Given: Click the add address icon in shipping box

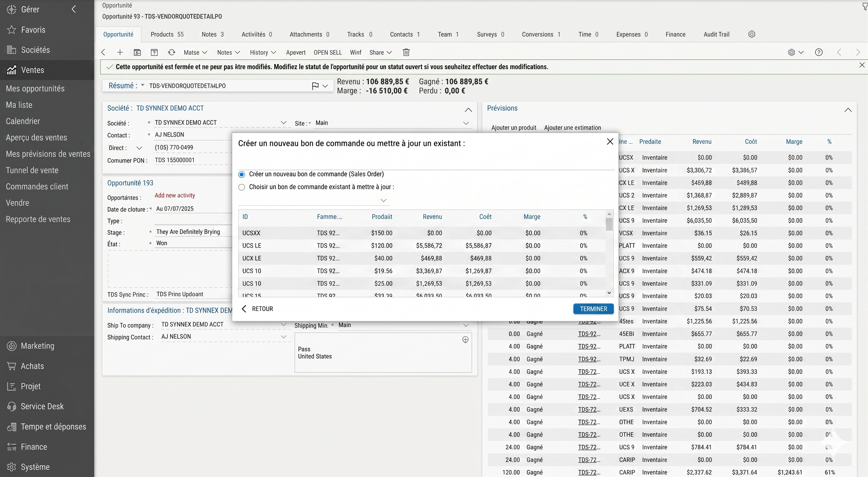Looking at the screenshot, I should coord(465,339).
